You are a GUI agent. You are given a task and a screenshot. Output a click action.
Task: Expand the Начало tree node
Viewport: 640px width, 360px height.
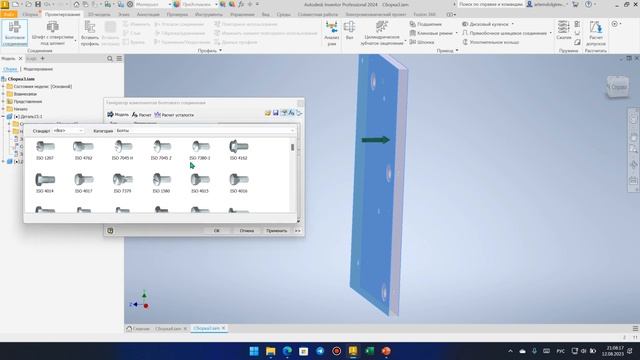[3, 109]
